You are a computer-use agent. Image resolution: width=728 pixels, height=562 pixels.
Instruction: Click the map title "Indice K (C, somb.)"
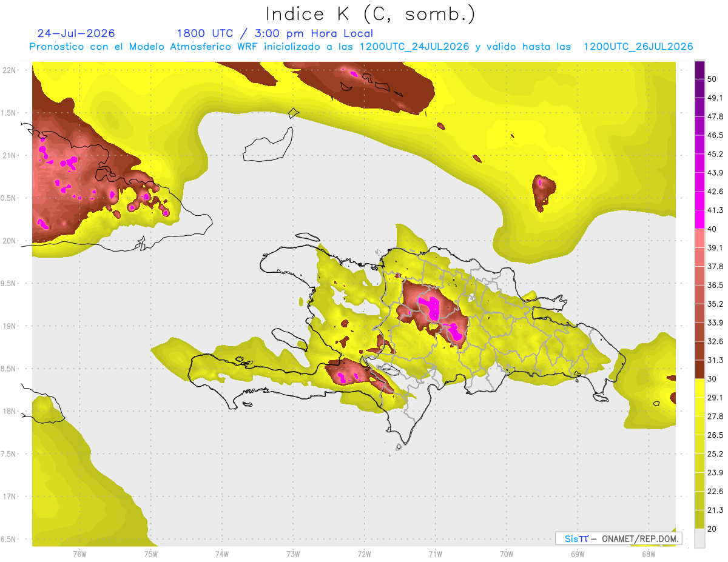370,14
